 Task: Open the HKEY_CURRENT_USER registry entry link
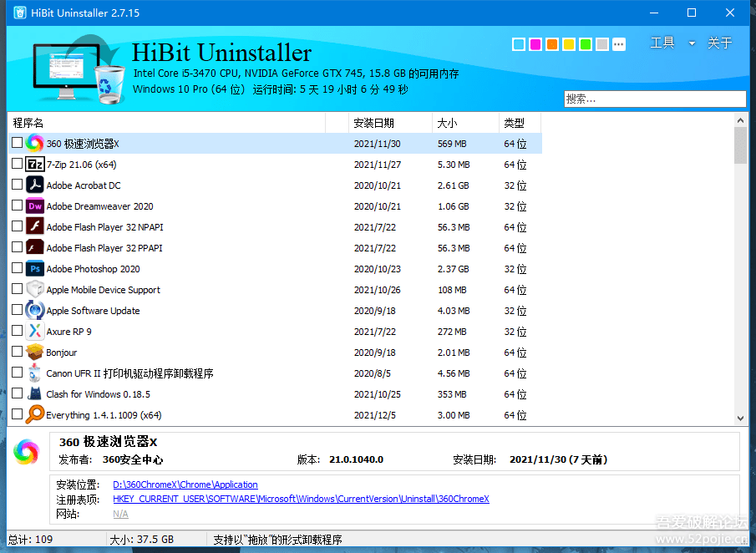pos(301,500)
